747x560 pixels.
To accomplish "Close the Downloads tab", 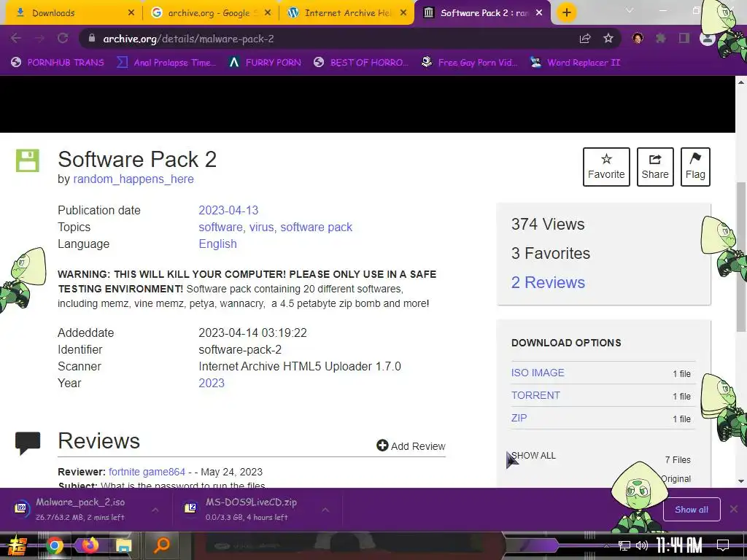I will click(131, 13).
